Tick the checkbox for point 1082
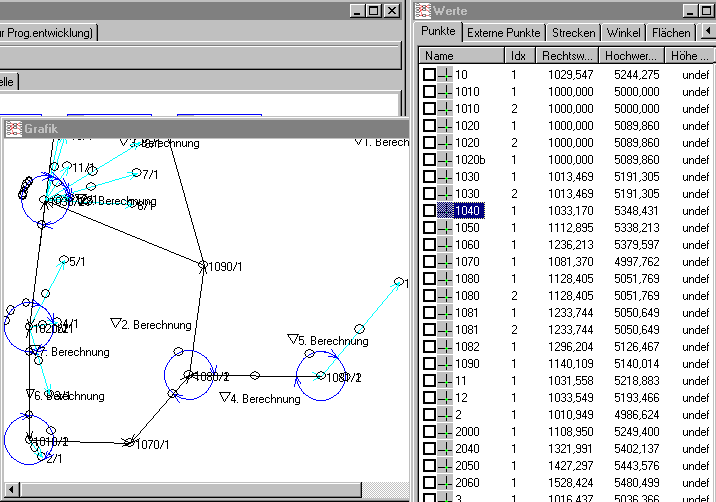This screenshot has height=502, width=716. pos(429,347)
